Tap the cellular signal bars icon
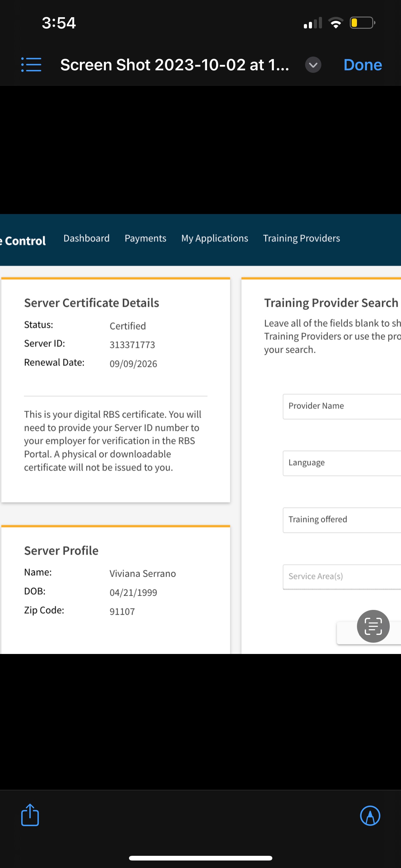The height and width of the screenshot is (868, 401). [312, 23]
